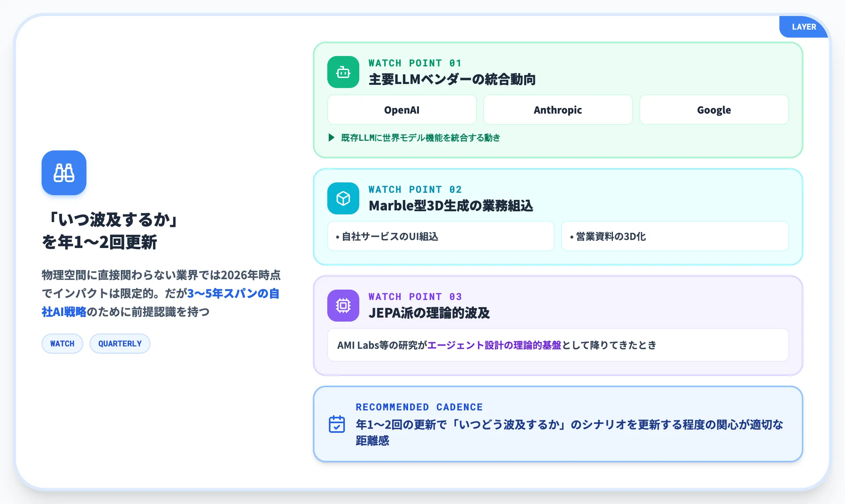Click the QUARTERLY tag pill
Viewport: 845px width, 504px height.
pyautogui.click(x=120, y=344)
